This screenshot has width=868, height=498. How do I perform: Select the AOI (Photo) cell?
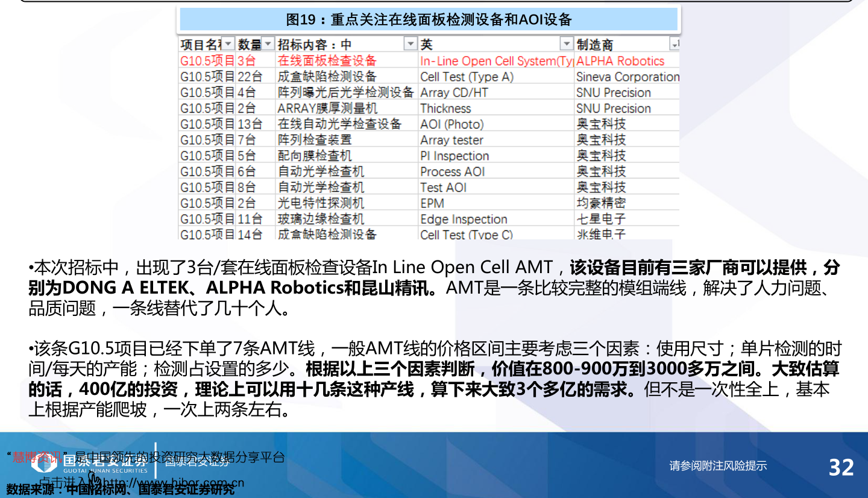(452, 124)
